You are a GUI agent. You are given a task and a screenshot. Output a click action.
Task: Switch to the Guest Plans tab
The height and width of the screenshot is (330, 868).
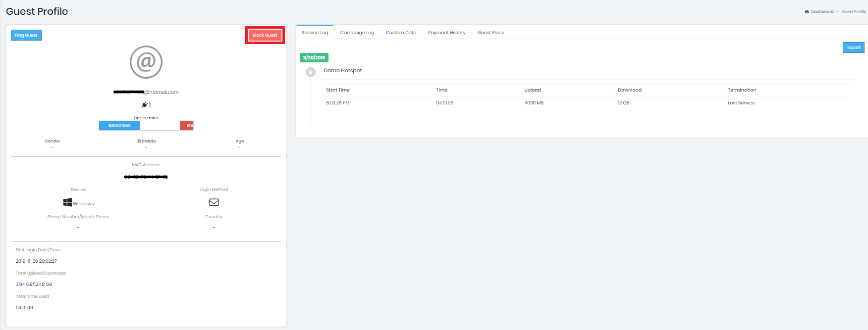tap(490, 33)
